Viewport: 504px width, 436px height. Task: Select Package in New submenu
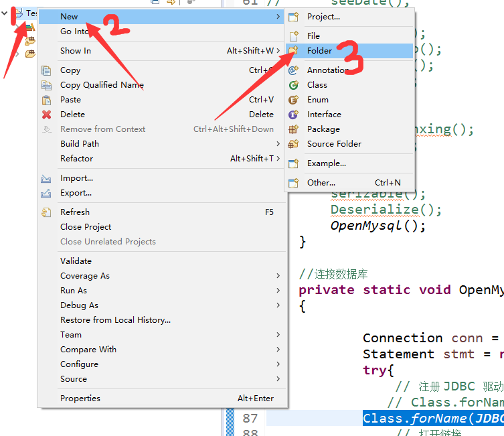coord(349,129)
